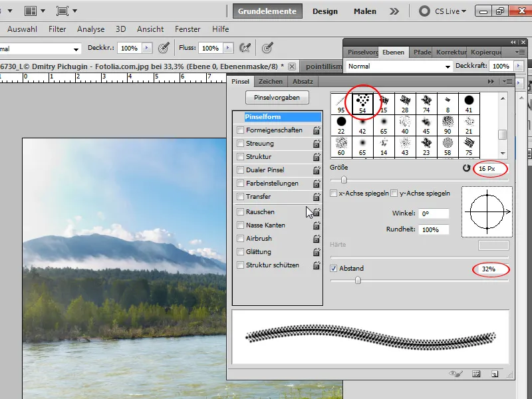Open layer blend mode Normal dropdown
Viewport: 532px width, 399px height.
(x=399, y=66)
